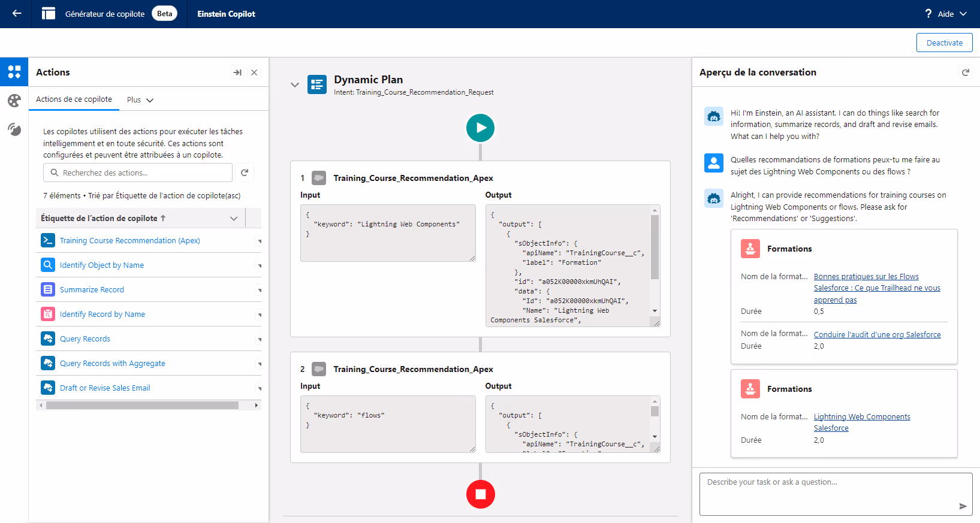Viewport: 980px width, 523px height.
Task: Collapse the Actions panel with arrow icon
Action: click(237, 72)
